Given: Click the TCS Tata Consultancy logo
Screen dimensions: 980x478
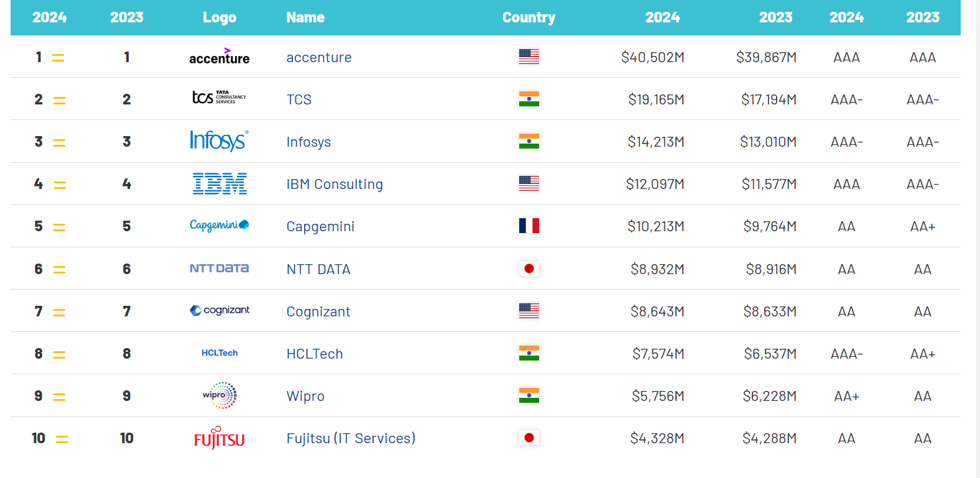Looking at the screenshot, I should (x=219, y=98).
